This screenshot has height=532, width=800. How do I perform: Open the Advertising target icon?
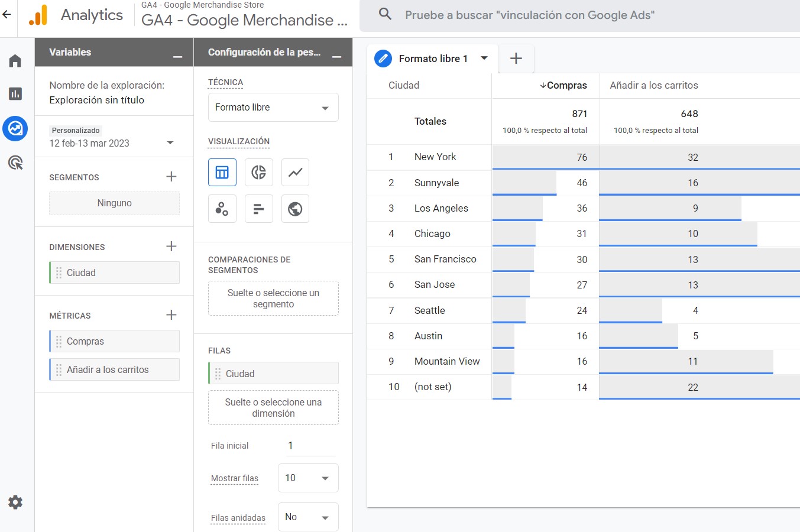(x=15, y=163)
